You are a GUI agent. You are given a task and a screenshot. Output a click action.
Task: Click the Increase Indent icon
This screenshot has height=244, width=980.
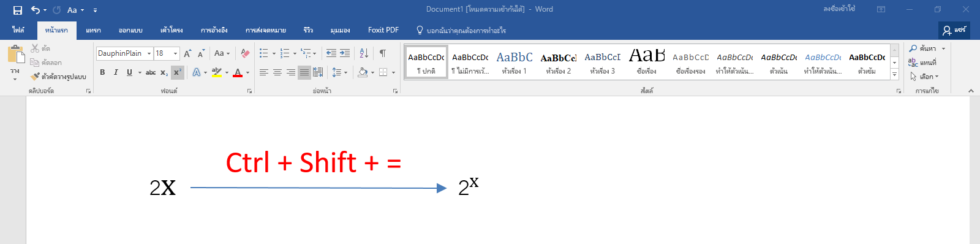[345, 53]
